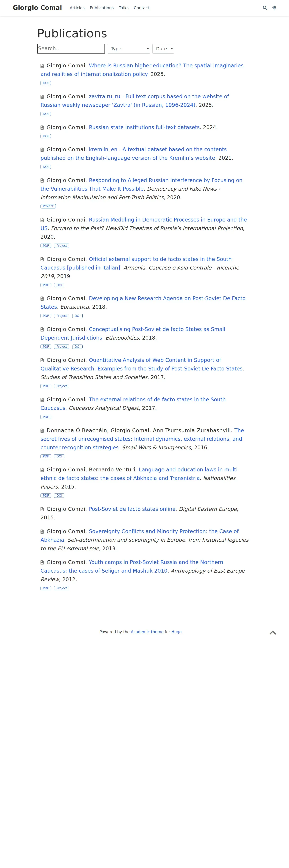
Task: Click document icon beside Youth camps entry
Action: [x=42, y=562]
